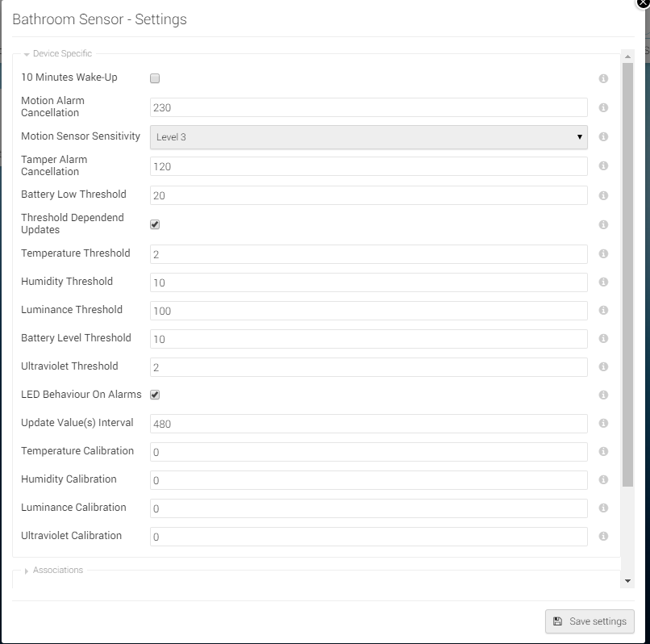Expand the Associations section
The width and height of the screenshot is (650, 644).
coord(53,570)
